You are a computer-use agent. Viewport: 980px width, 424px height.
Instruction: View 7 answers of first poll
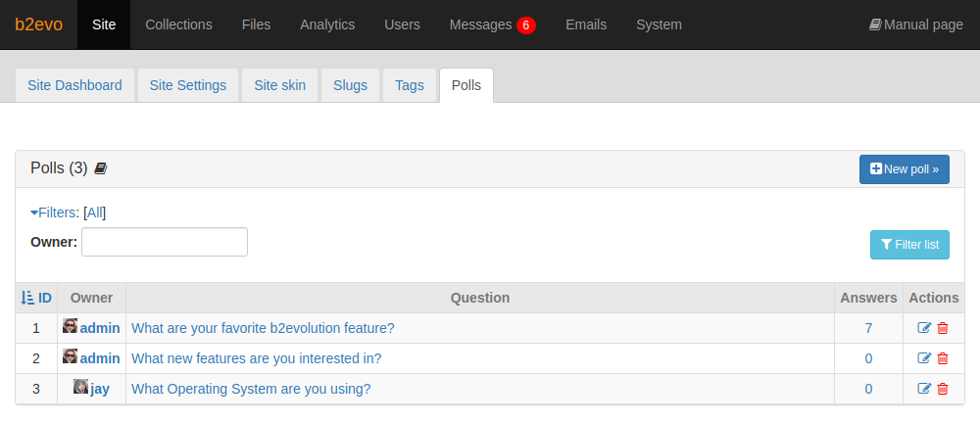point(868,328)
